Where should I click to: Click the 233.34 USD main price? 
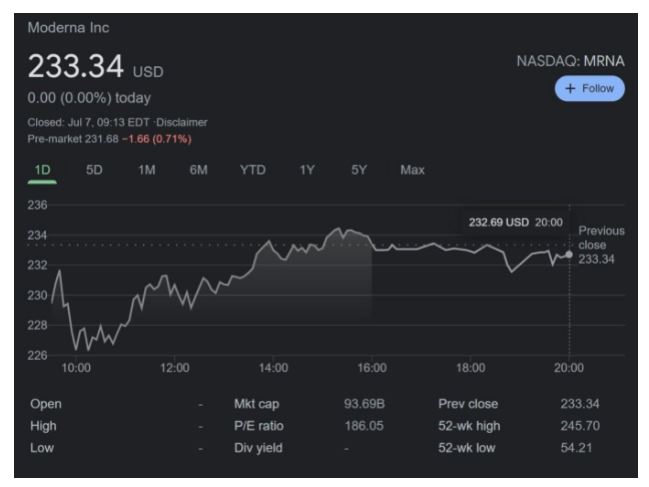click(76, 67)
